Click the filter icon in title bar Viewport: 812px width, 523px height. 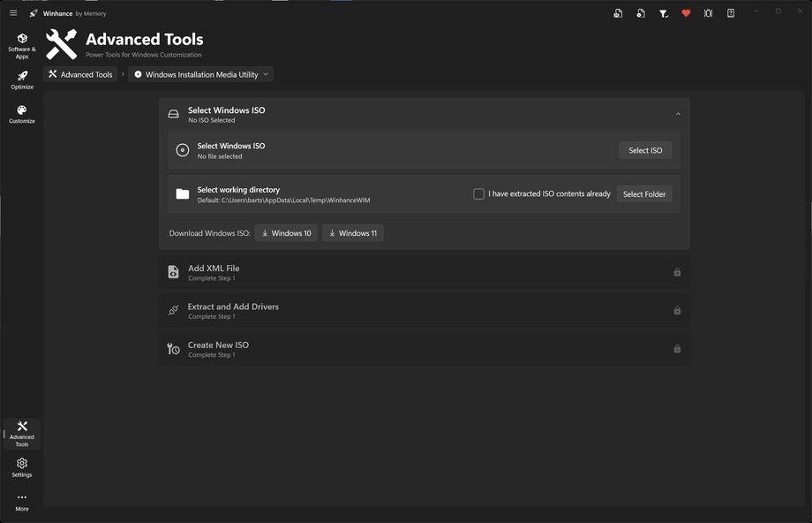664,13
